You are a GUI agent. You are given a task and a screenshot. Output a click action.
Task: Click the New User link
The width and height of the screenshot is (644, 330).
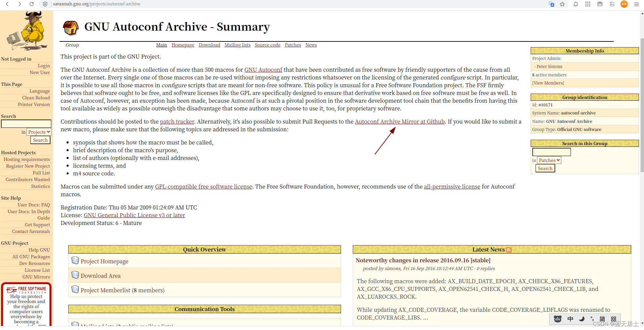(x=40, y=72)
